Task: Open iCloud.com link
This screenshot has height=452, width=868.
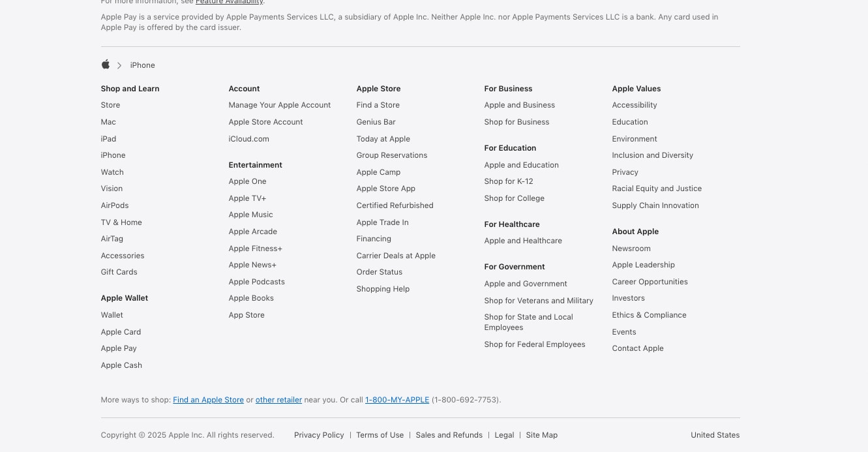Action: (248, 139)
